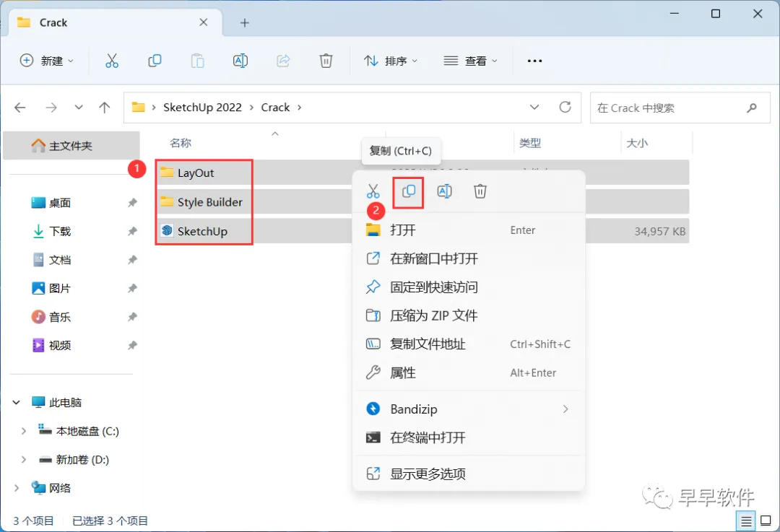Image resolution: width=780 pixels, height=532 pixels.
Task: Click the 在 Crack 中搜索 search box
Action: click(x=680, y=108)
